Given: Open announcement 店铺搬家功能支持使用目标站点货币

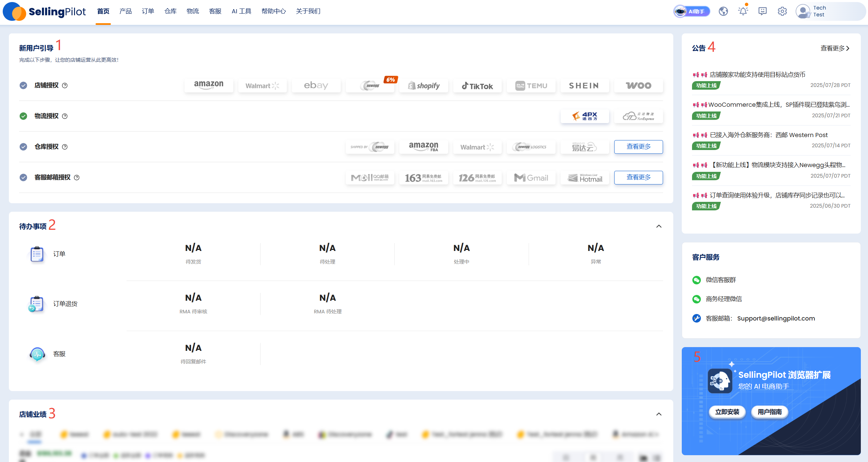Looking at the screenshot, I should (757, 75).
